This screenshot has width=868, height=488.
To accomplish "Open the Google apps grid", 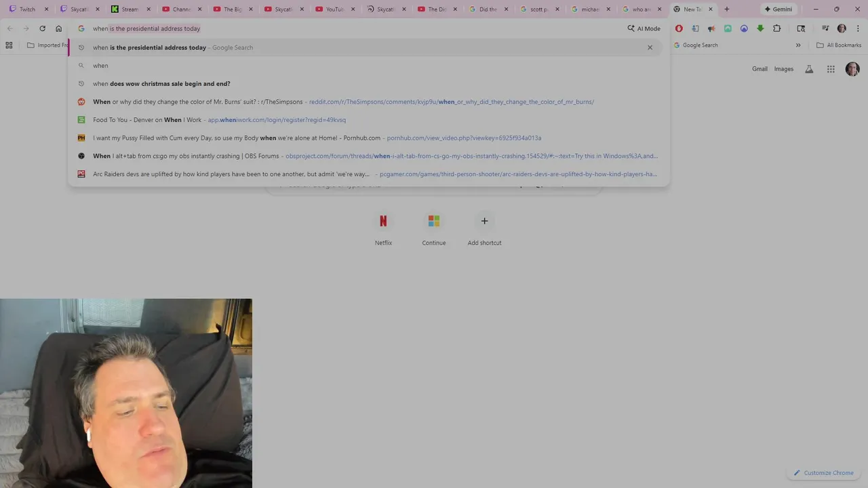I will pyautogui.click(x=831, y=69).
